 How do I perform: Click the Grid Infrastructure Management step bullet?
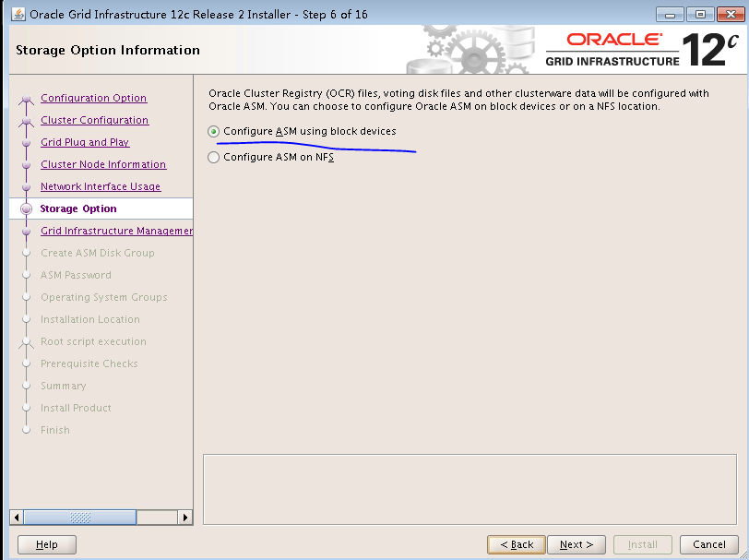click(x=26, y=232)
